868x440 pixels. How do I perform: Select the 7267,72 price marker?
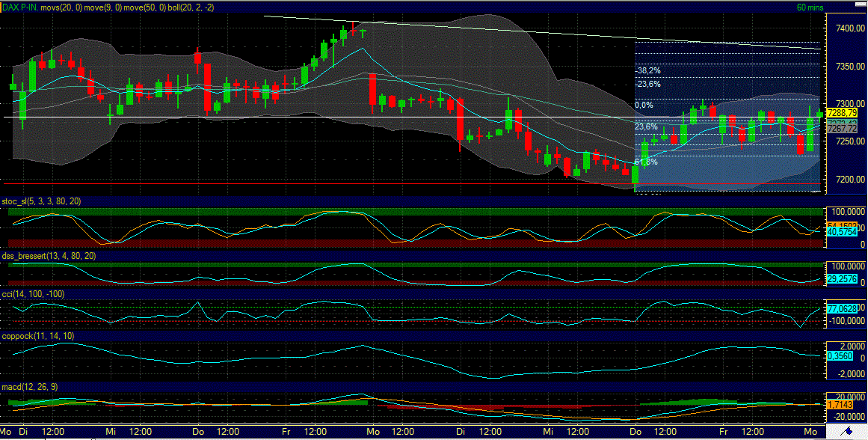(843, 129)
